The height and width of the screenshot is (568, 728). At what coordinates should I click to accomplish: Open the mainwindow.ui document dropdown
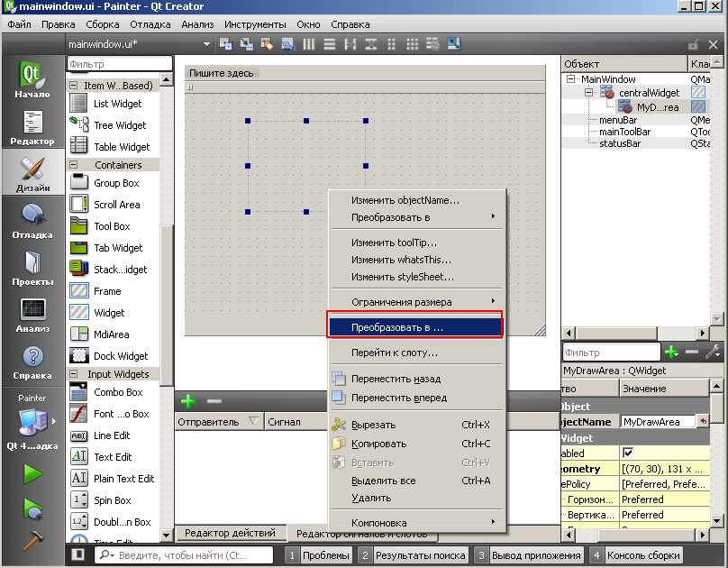pyautogui.click(x=206, y=44)
